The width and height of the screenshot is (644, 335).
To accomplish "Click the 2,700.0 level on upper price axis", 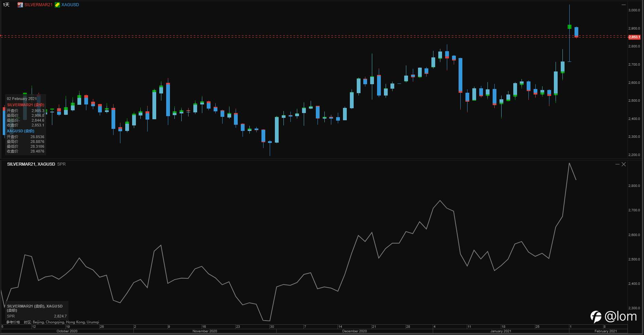I will [x=634, y=65].
